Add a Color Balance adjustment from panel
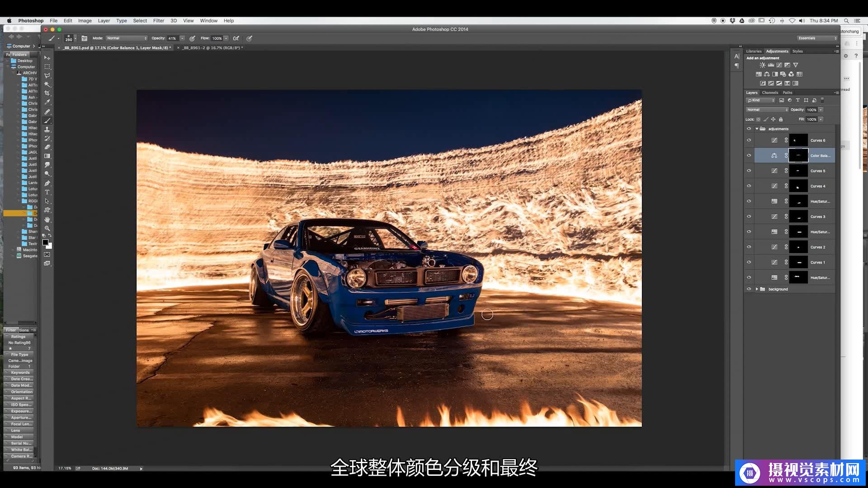This screenshot has width=868, height=488. (767, 74)
